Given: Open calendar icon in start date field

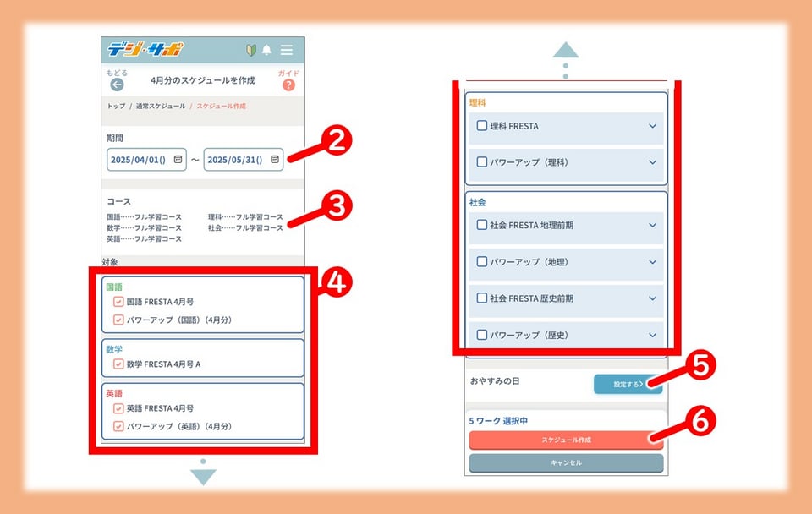Looking at the screenshot, I should click(178, 159).
